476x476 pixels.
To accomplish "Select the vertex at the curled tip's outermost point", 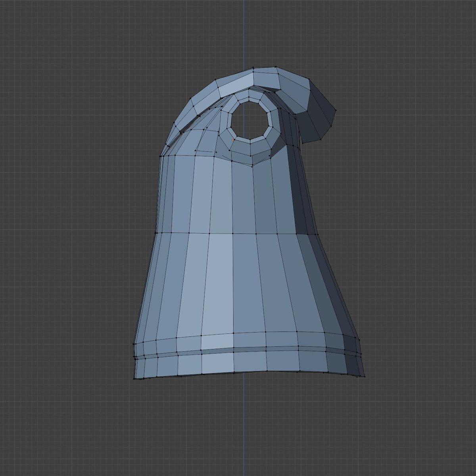I will pyautogui.click(x=336, y=110).
